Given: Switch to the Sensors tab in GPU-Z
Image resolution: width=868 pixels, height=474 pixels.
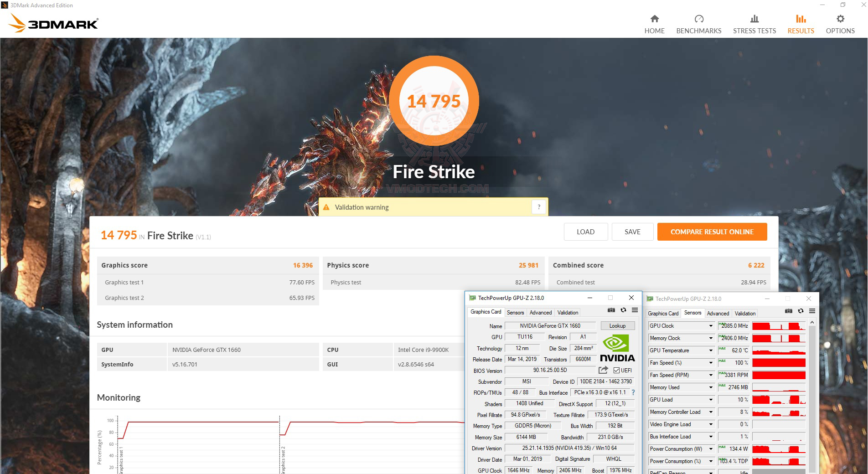Looking at the screenshot, I should click(515, 312).
